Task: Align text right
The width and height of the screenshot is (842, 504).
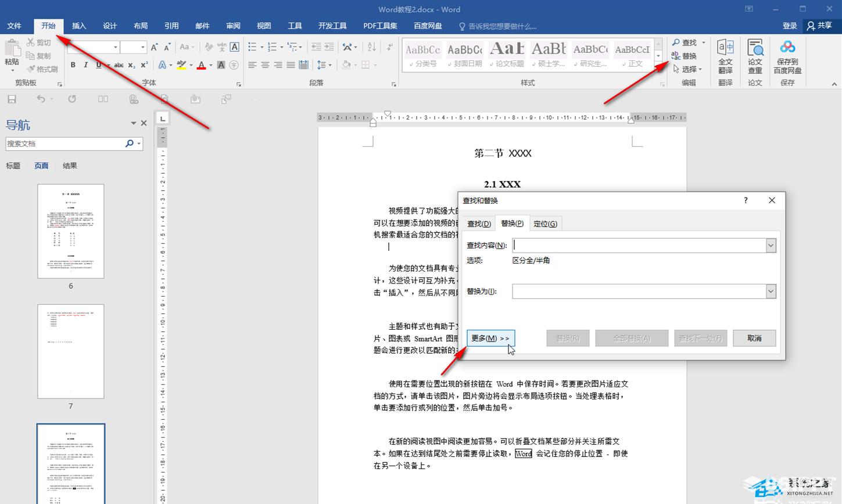Action: pos(278,65)
